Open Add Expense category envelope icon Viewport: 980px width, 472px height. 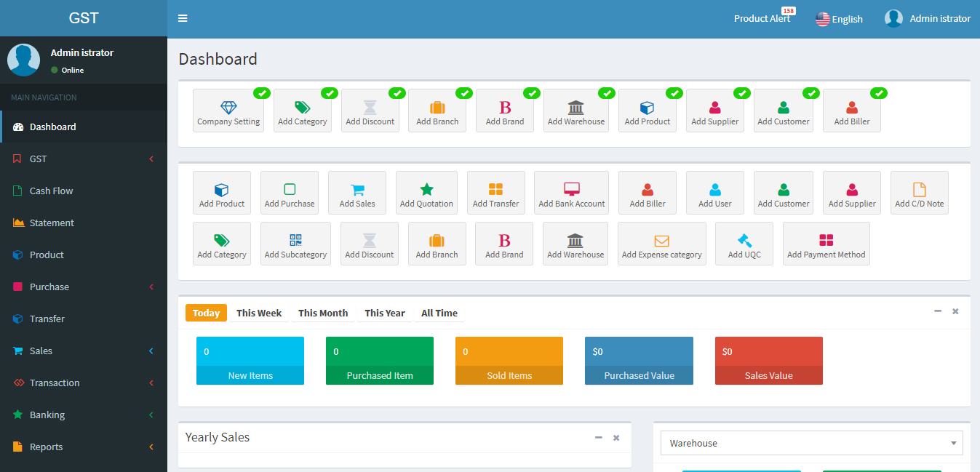[x=661, y=241]
